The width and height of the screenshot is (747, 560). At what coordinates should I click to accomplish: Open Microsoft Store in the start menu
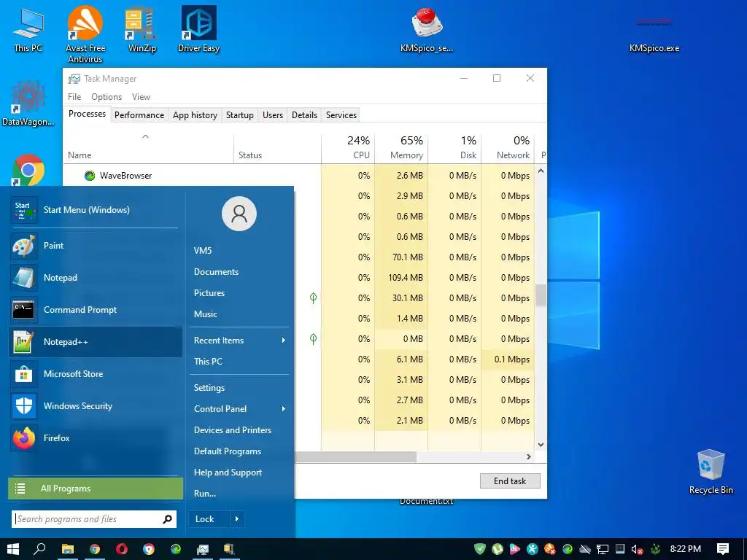(x=96, y=374)
